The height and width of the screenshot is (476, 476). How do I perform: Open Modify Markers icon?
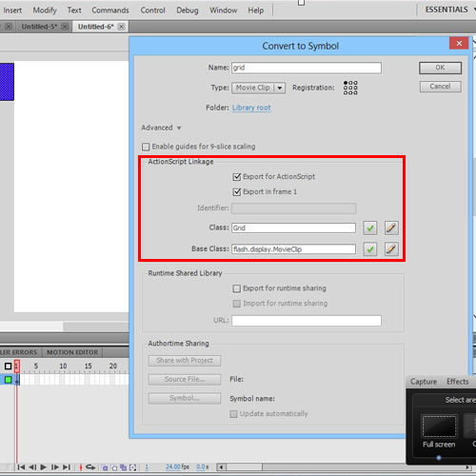[133, 467]
